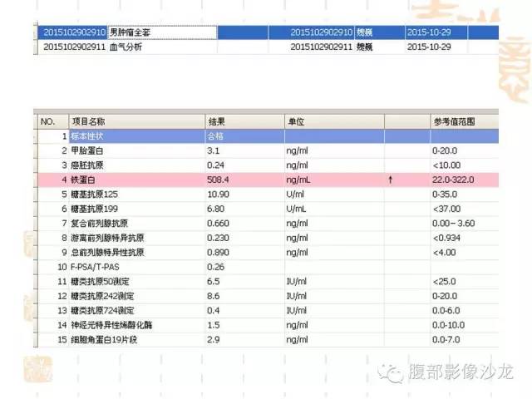
Task: Select the 神经元特异性烯醇化酶 item
Action: [111, 325]
